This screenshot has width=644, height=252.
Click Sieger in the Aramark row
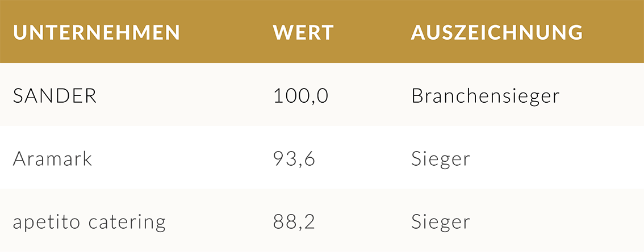[441, 158]
